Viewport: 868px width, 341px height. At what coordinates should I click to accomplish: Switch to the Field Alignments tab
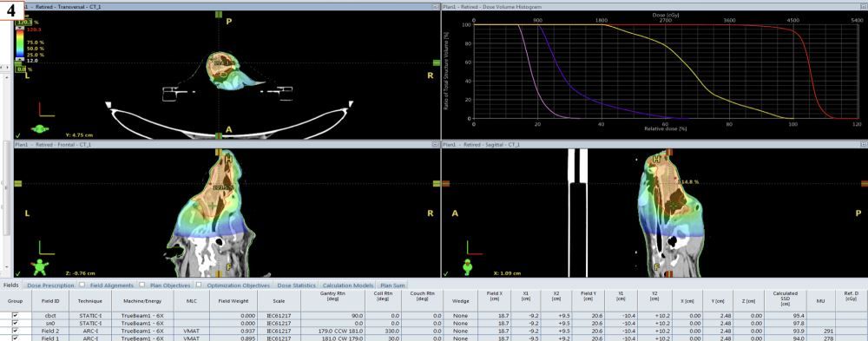pyautogui.click(x=111, y=285)
